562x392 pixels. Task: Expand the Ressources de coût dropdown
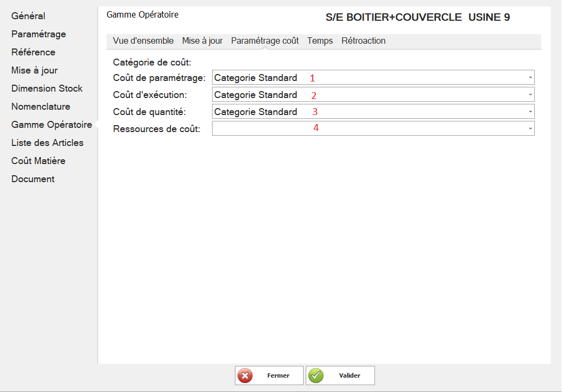pos(530,129)
